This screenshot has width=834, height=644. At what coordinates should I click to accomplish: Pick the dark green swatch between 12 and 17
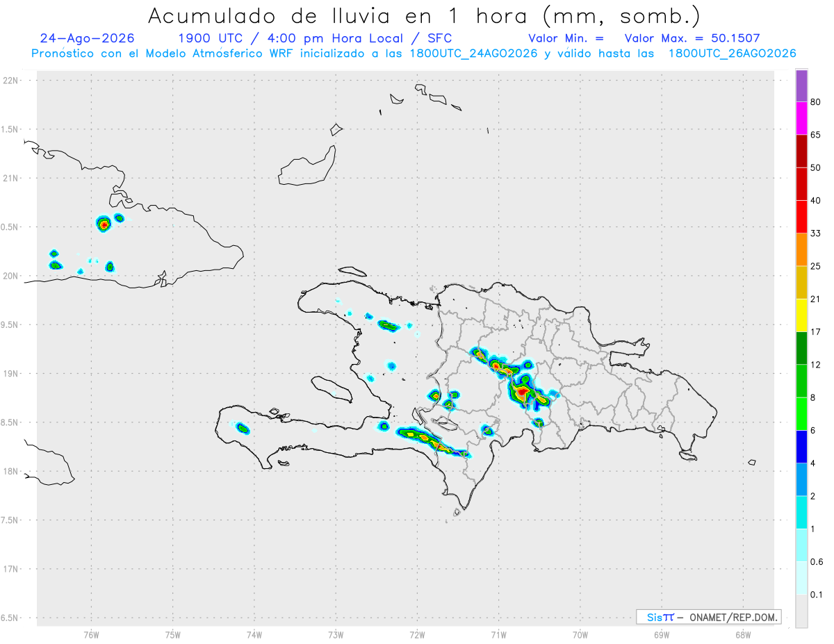coord(801,348)
